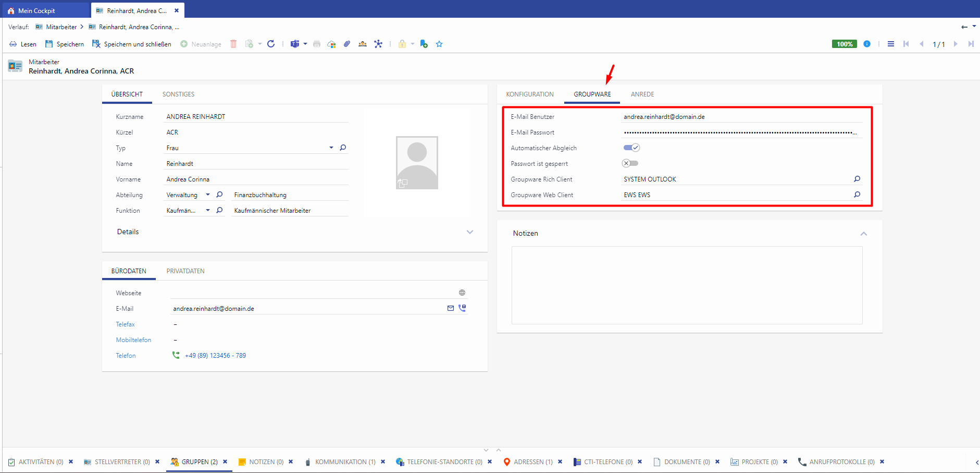Enable the Passwort ist gesperrt toggle
The image size is (980, 473).
point(630,163)
